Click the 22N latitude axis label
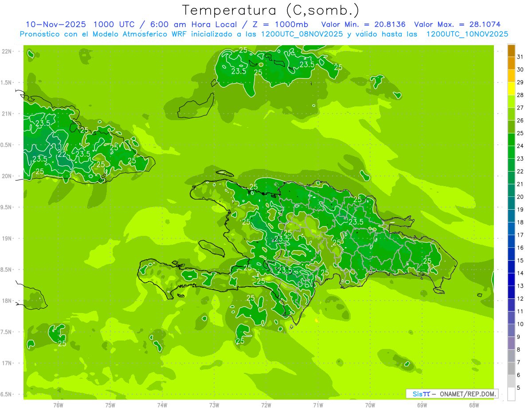 coord(8,51)
